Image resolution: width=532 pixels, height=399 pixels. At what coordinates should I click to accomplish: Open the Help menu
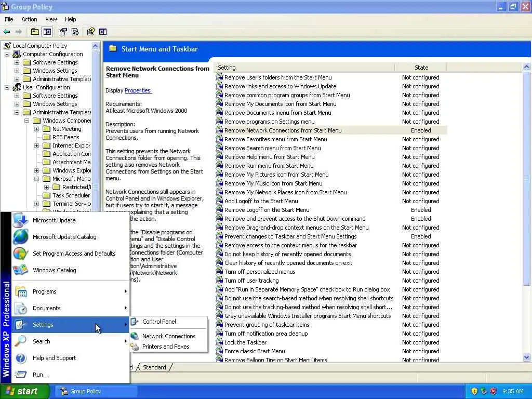(x=70, y=19)
